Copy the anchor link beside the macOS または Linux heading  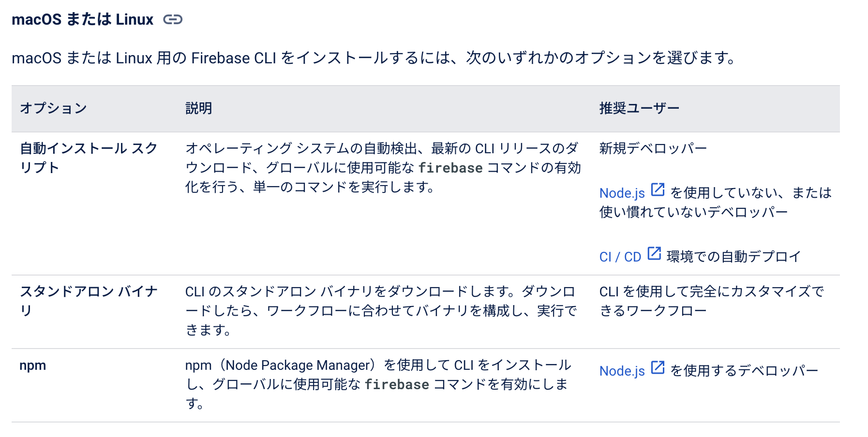click(173, 19)
